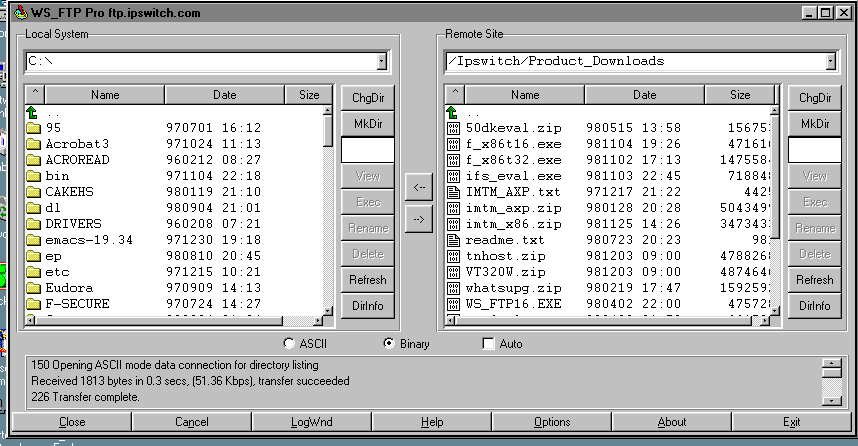Click local ChgDir button
Image resolution: width=858 pixels, height=446 pixels.
pos(368,98)
